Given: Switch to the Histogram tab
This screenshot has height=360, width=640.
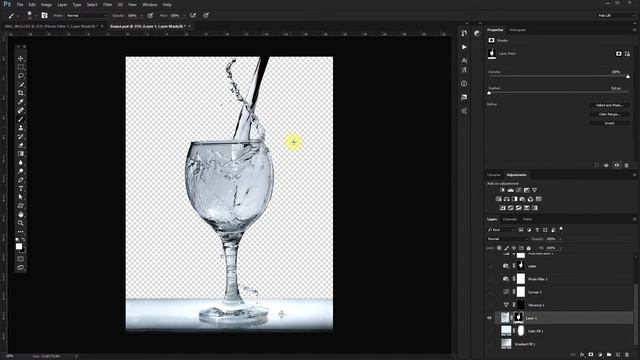Looking at the screenshot, I should (x=518, y=30).
